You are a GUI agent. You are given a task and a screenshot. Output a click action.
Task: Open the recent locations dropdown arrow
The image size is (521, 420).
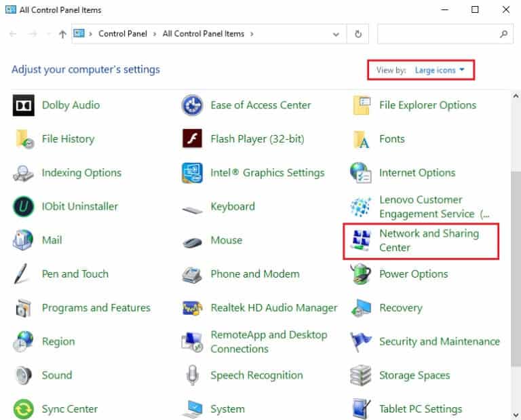click(x=49, y=34)
